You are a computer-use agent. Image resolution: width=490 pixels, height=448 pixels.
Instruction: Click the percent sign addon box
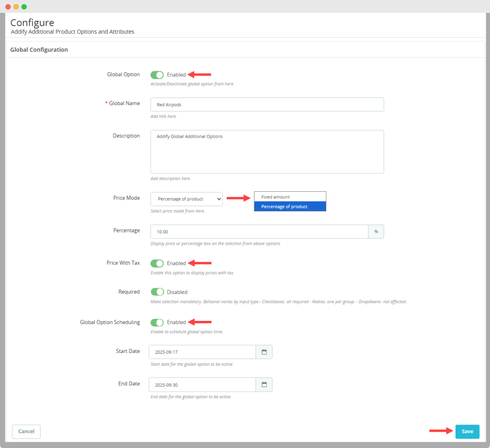[x=376, y=231]
